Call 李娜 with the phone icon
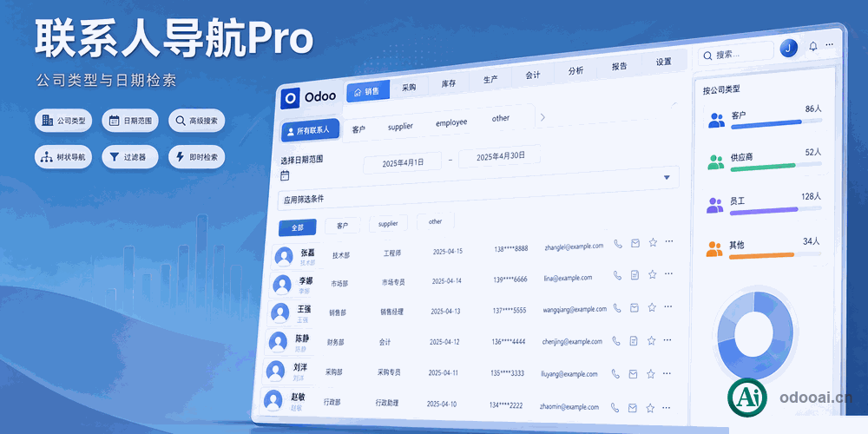The width and height of the screenshot is (868, 434). [616, 275]
